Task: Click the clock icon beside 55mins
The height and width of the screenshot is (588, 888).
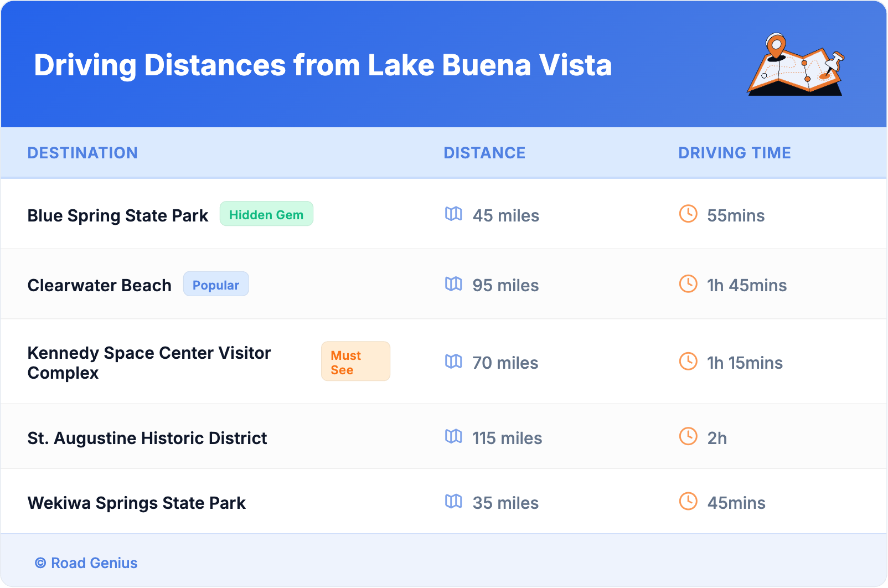Action: coord(688,214)
